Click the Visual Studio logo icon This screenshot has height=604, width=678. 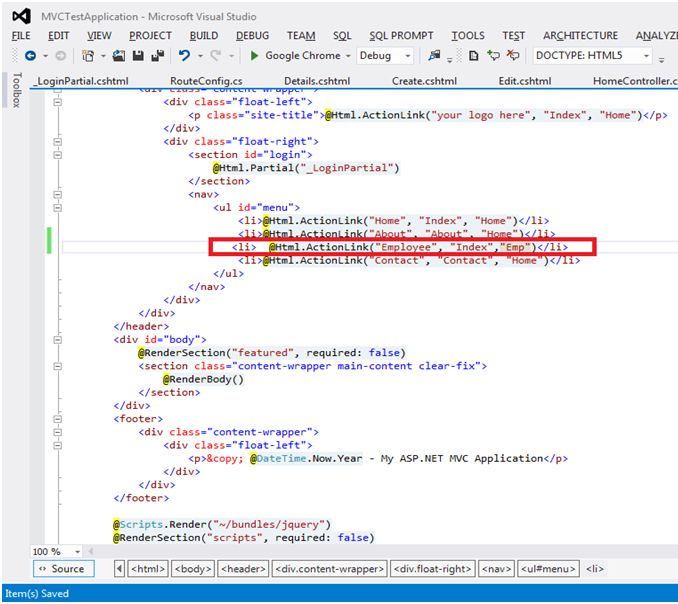tap(21, 17)
